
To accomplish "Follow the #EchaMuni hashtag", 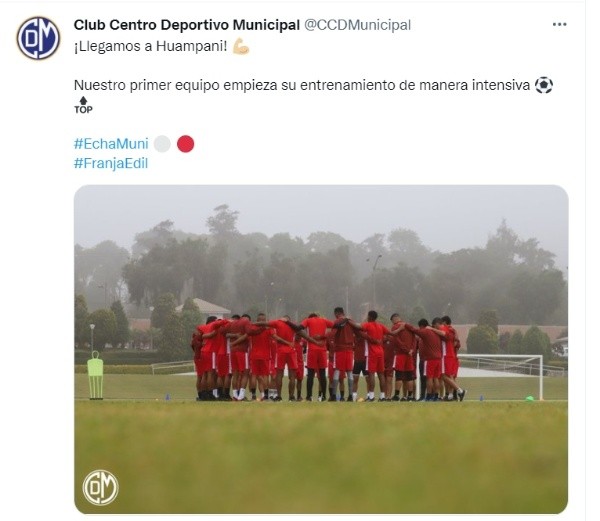I will point(111,144).
